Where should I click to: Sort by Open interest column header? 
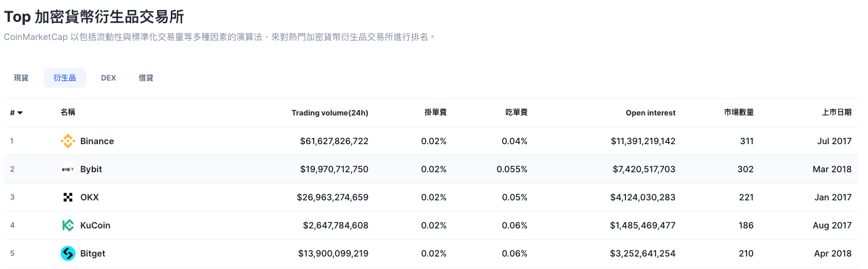[x=650, y=113]
